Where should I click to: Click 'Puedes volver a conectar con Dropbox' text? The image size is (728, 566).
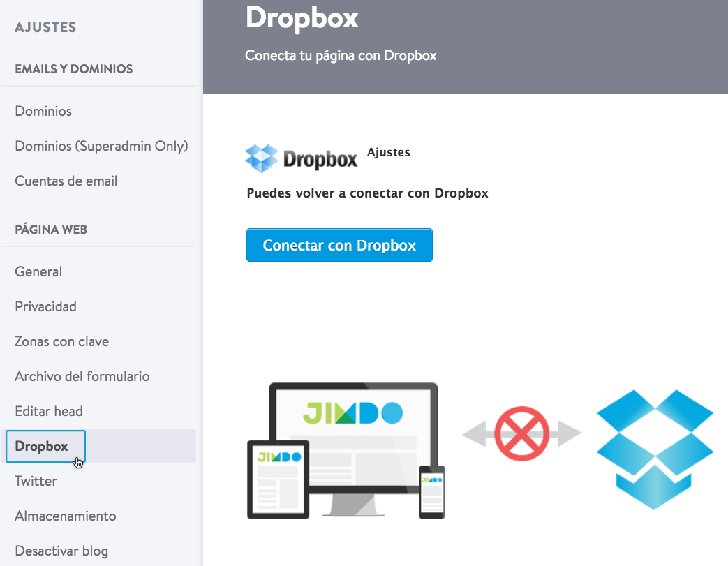tap(368, 193)
